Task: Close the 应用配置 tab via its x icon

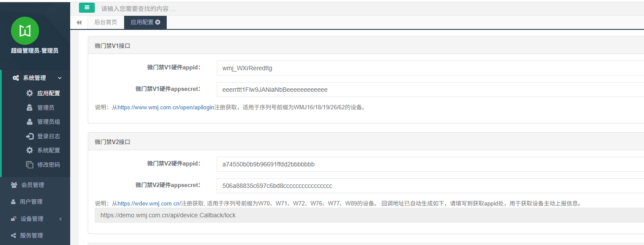Action: point(158,22)
